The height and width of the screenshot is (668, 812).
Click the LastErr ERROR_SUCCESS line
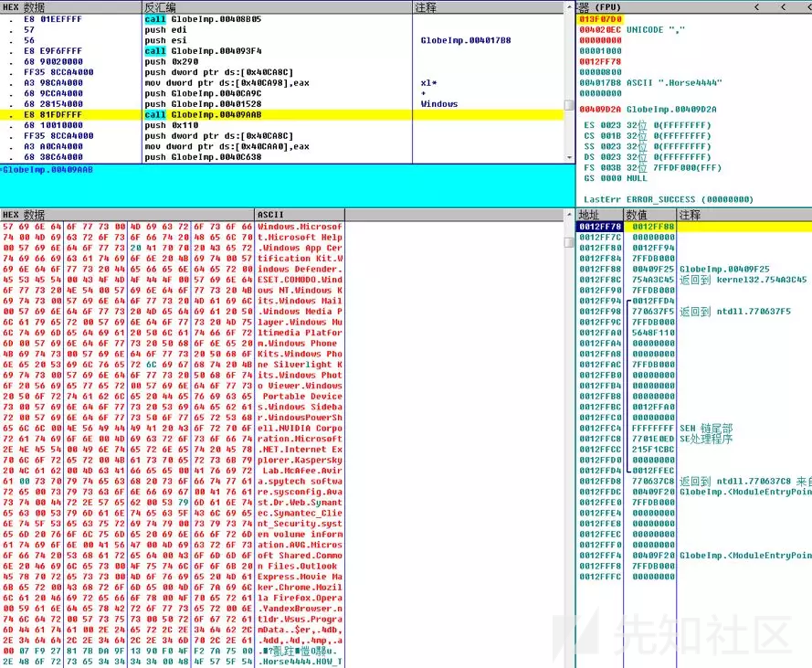667,198
